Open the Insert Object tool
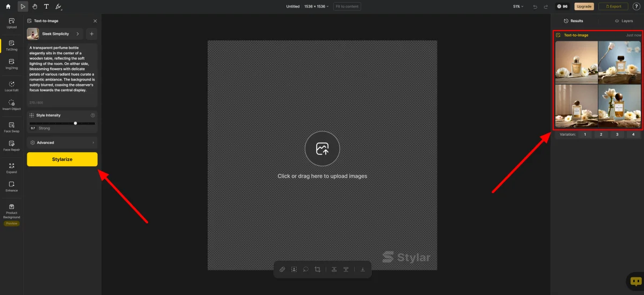The height and width of the screenshot is (295, 644). [x=12, y=105]
